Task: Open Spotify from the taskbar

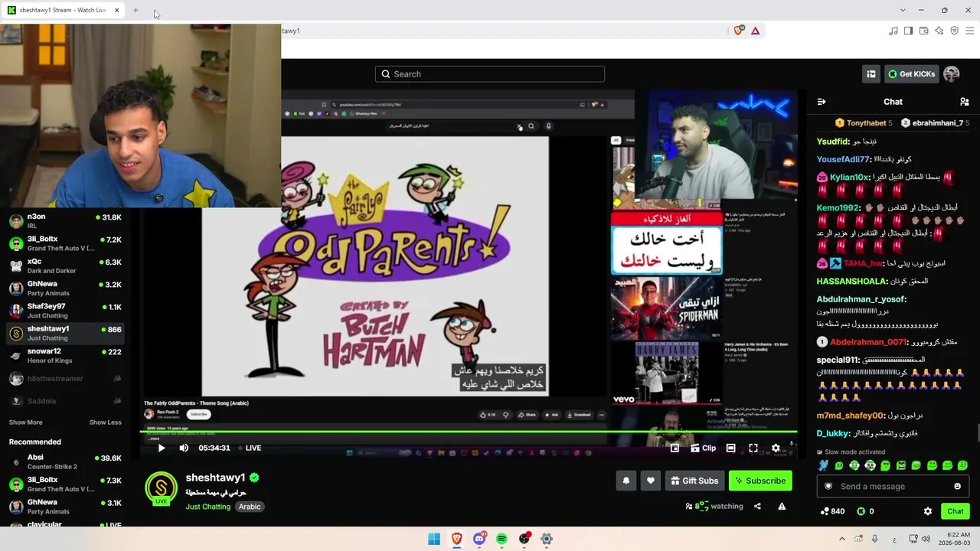Action: point(501,539)
